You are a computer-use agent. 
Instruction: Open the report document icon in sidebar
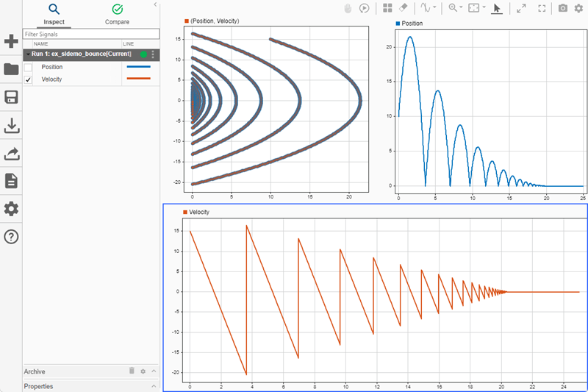point(11,180)
